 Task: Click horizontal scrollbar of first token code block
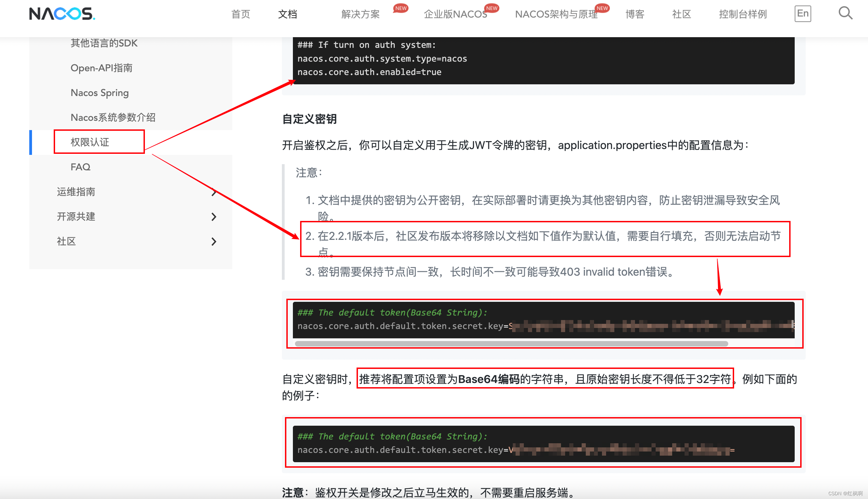pos(511,343)
